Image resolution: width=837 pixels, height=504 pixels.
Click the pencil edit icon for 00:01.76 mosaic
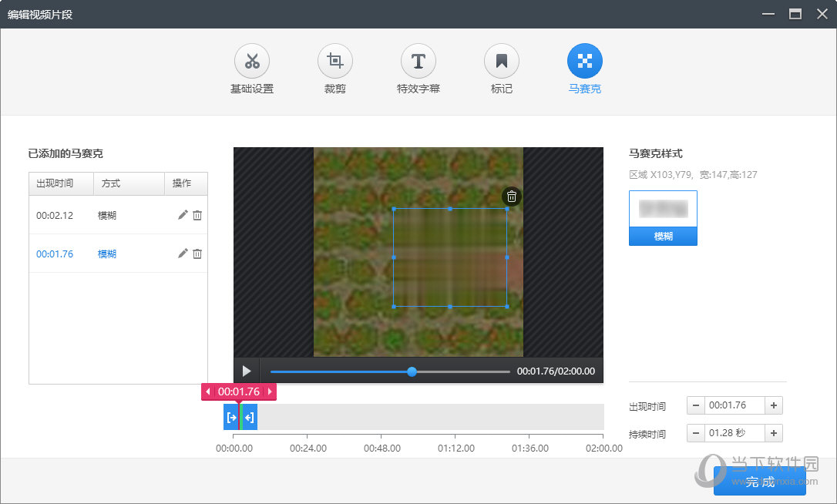coord(183,254)
